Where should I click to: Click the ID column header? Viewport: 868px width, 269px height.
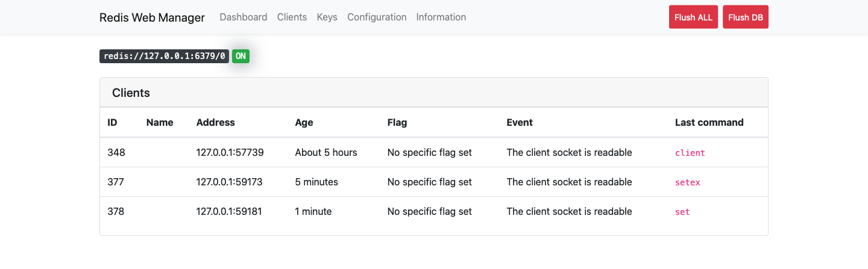click(112, 123)
